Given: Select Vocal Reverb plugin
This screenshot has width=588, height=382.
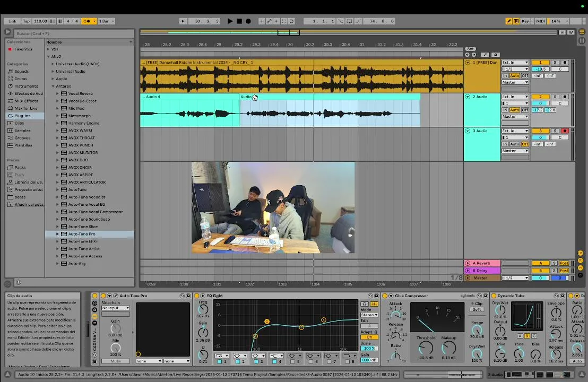Looking at the screenshot, I should [x=80, y=94].
